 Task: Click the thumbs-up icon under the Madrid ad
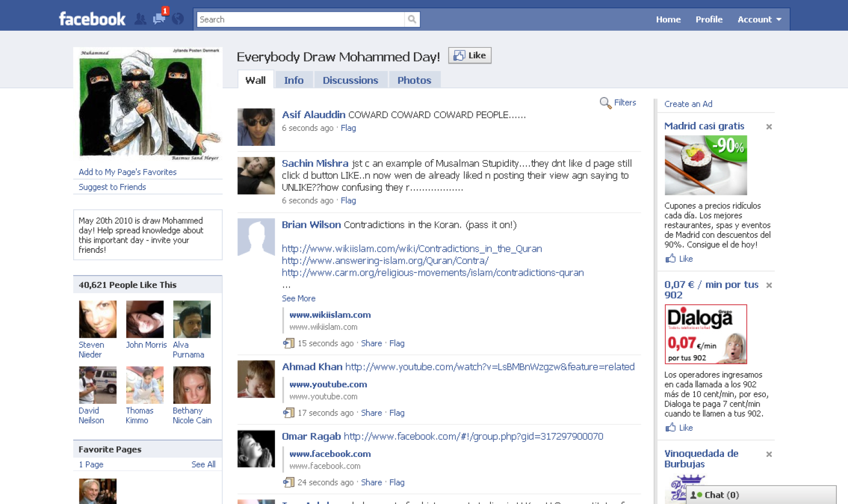(669, 259)
